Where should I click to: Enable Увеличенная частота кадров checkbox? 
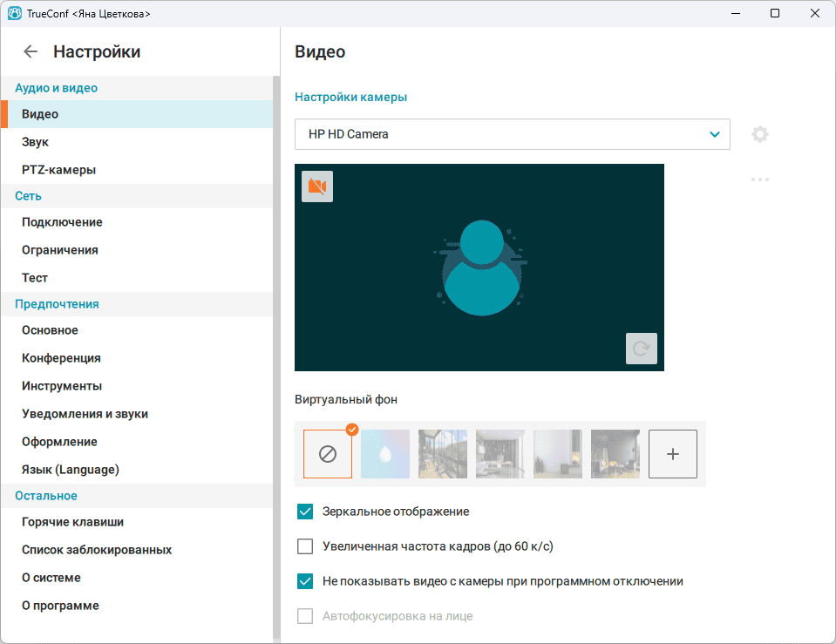tap(305, 546)
